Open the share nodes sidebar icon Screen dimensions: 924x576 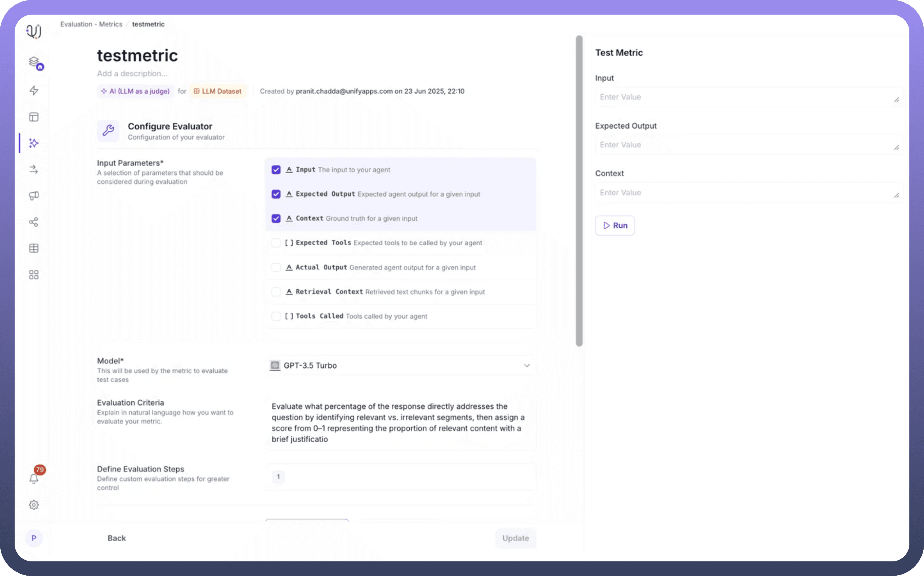(34, 222)
